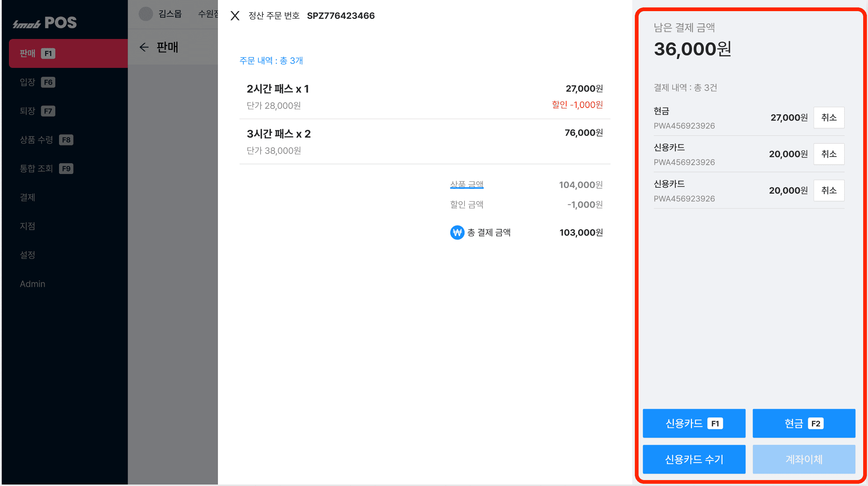Pay with 신용카드 F1 button
This screenshot has height=486, width=868.
694,423
